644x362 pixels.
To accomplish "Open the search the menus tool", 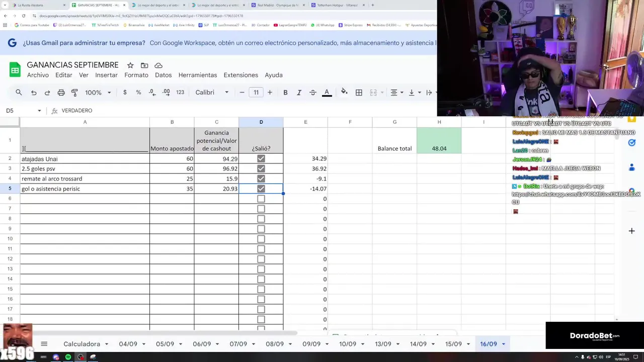I will pyautogui.click(x=19, y=93).
